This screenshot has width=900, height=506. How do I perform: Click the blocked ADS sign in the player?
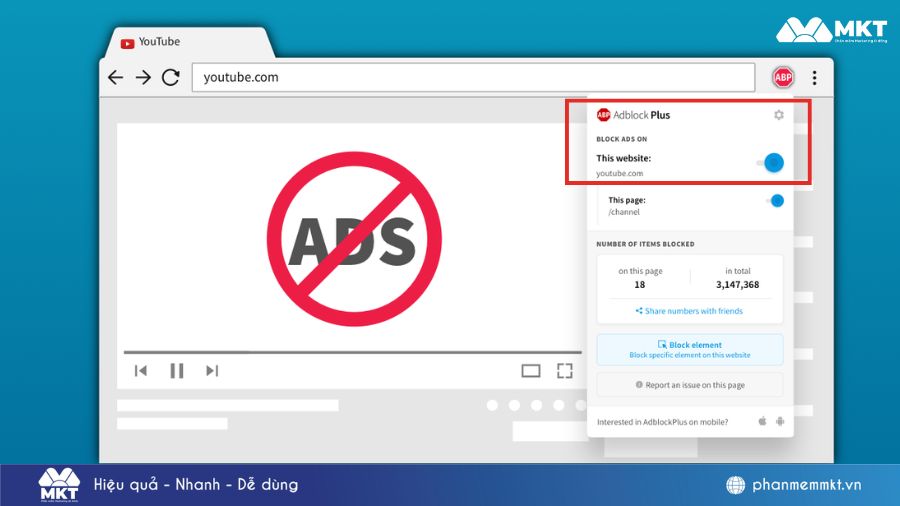pos(354,239)
